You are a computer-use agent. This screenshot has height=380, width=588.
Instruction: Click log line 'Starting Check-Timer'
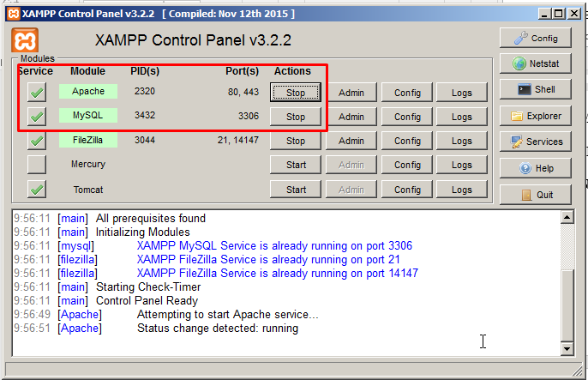[x=148, y=287]
